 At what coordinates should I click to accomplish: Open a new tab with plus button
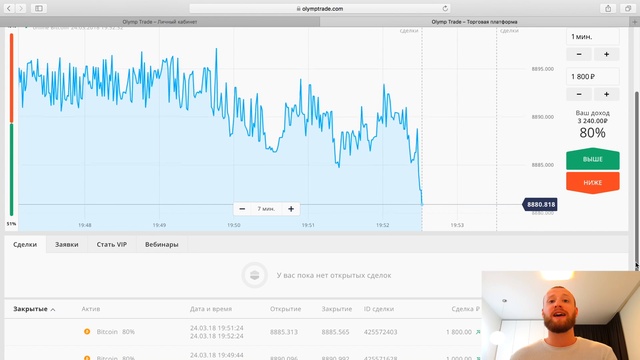(635, 22)
